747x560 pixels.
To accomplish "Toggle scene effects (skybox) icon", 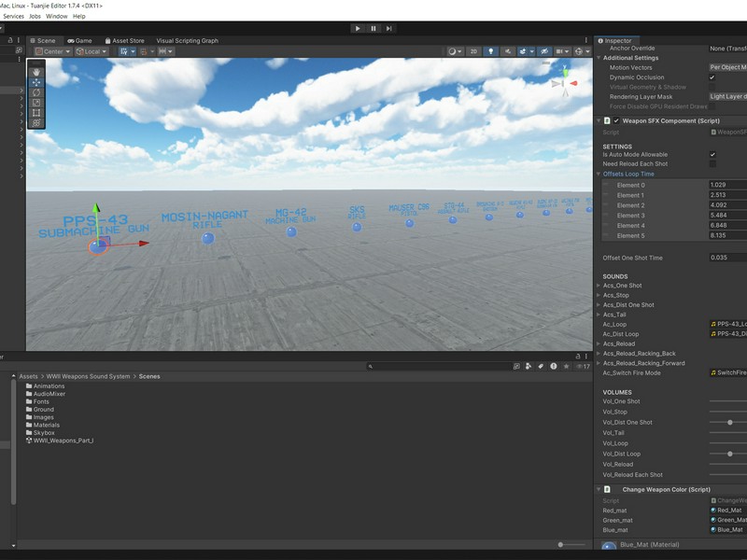I will [x=523, y=51].
